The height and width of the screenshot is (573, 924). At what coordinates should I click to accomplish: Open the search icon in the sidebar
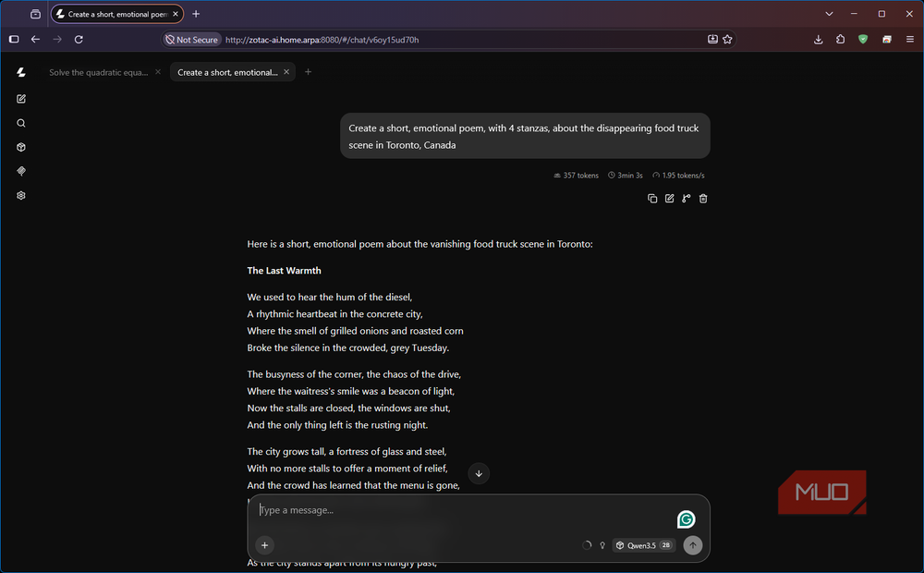[x=21, y=123]
